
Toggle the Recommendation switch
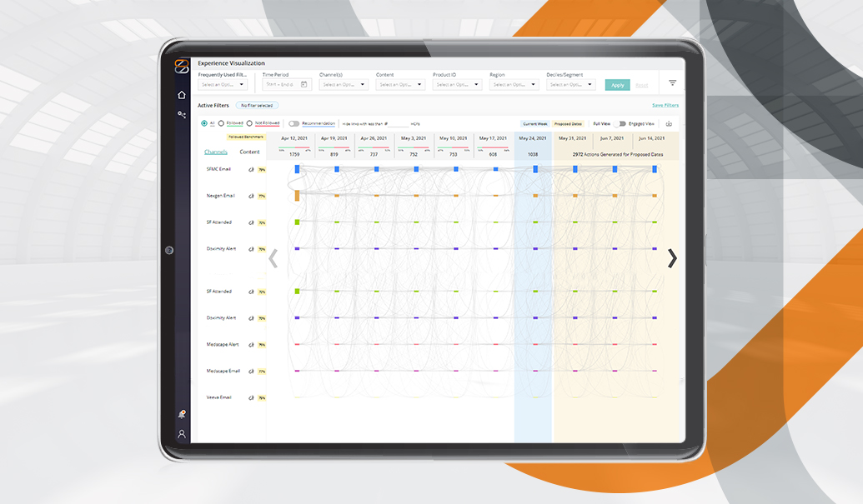click(294, 123)
